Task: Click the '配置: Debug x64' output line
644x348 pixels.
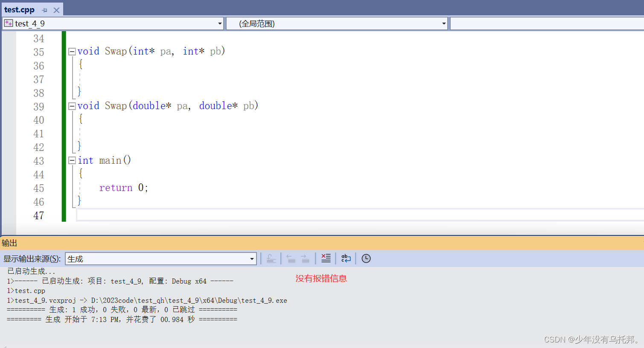Action: click(x=120, y=281)
